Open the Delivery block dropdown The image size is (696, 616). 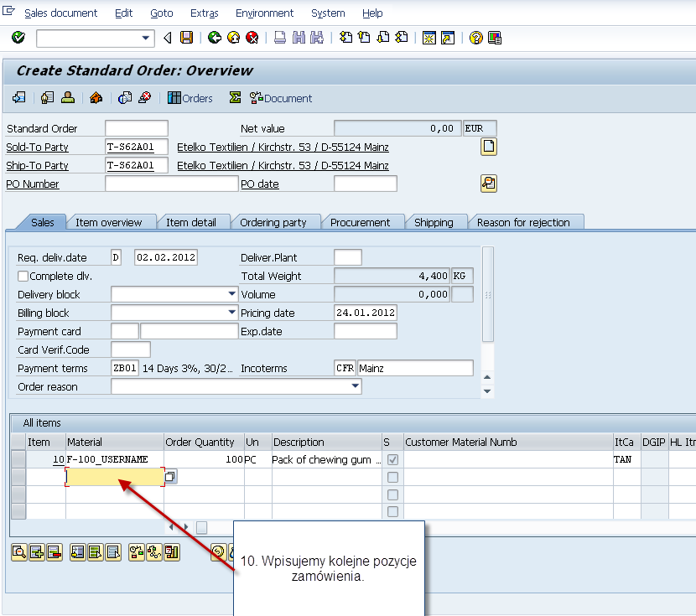[x=231, y=293]
